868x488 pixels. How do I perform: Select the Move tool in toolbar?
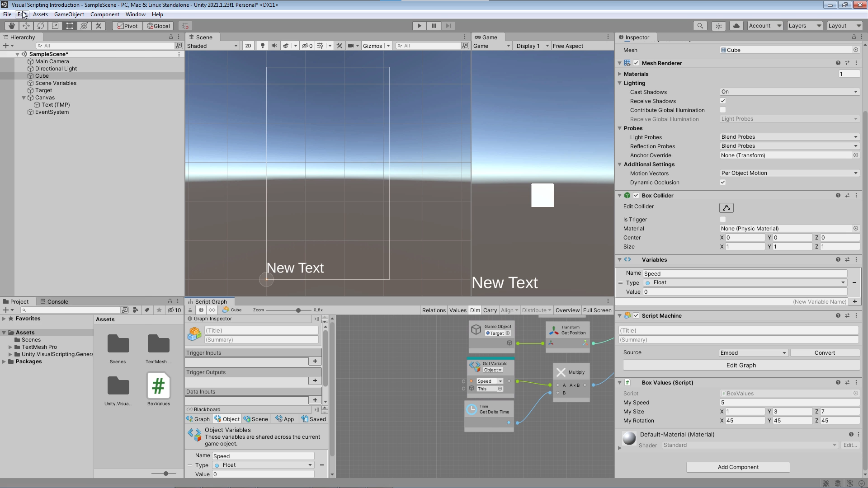[x=26, y=26]
